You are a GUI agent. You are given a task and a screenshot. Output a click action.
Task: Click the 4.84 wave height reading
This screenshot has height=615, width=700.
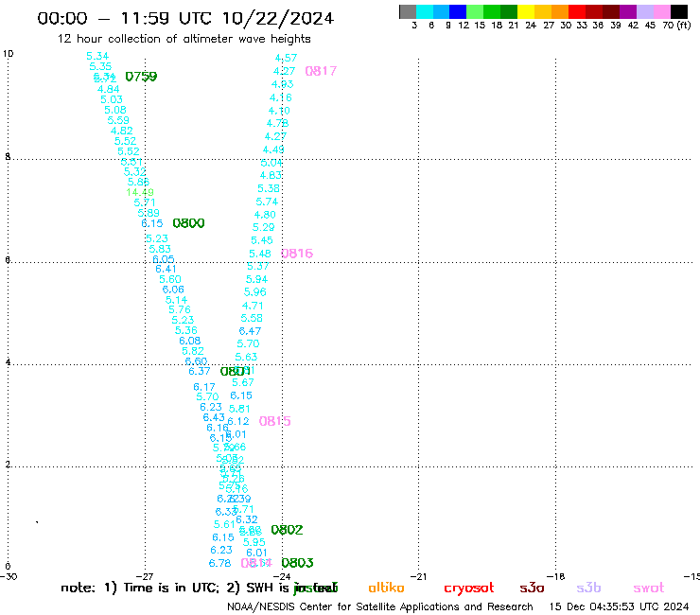[109, 89]
